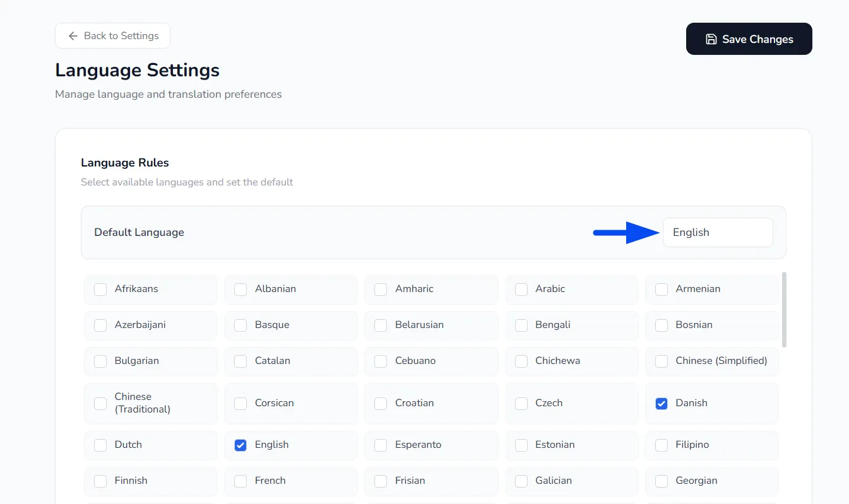Uncheck the Danish language checkbox
Viewport: 849px width, 504px height.
tap(662, 403)
